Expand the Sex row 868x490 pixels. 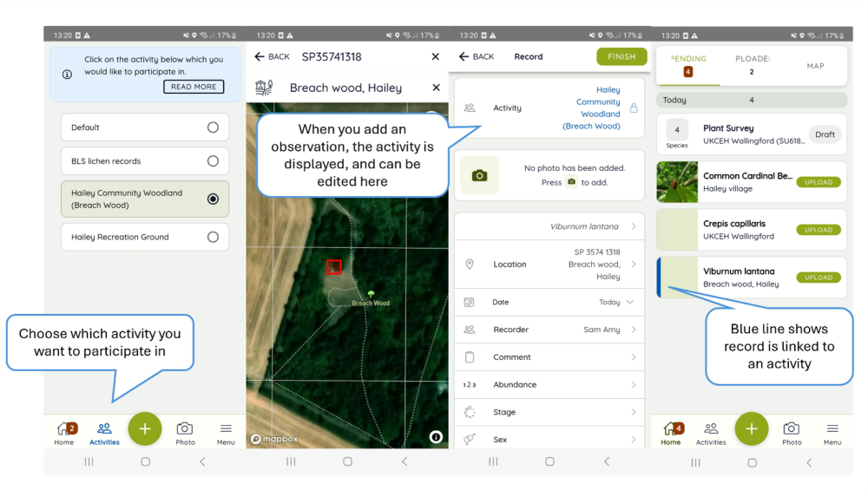[549, 439]
